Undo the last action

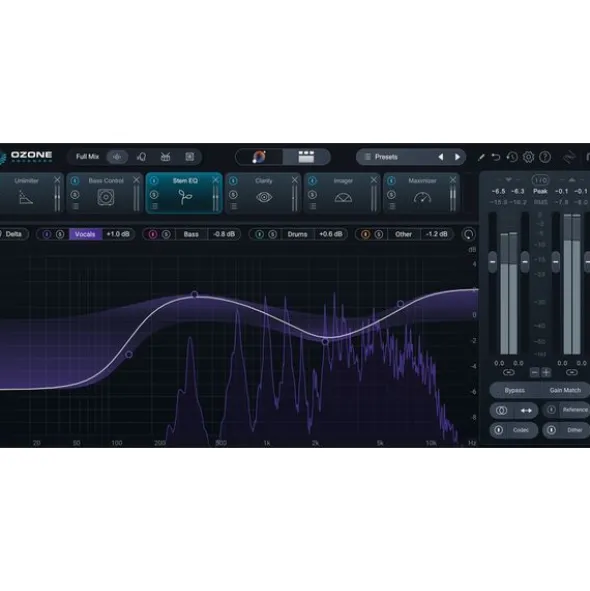click(x=496, y=157)
